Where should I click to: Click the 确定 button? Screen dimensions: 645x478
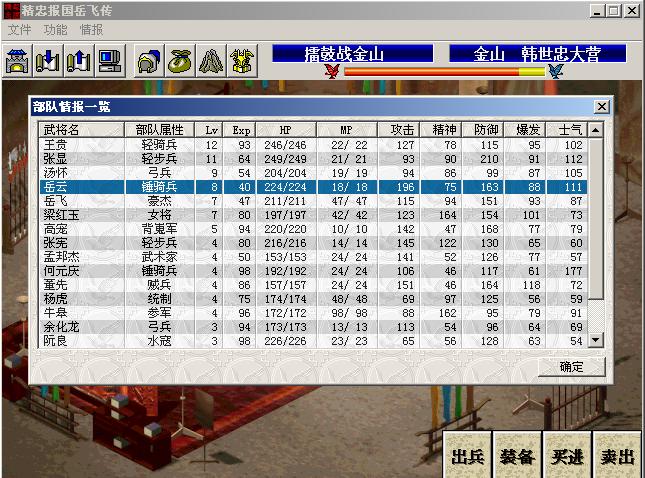571,367
